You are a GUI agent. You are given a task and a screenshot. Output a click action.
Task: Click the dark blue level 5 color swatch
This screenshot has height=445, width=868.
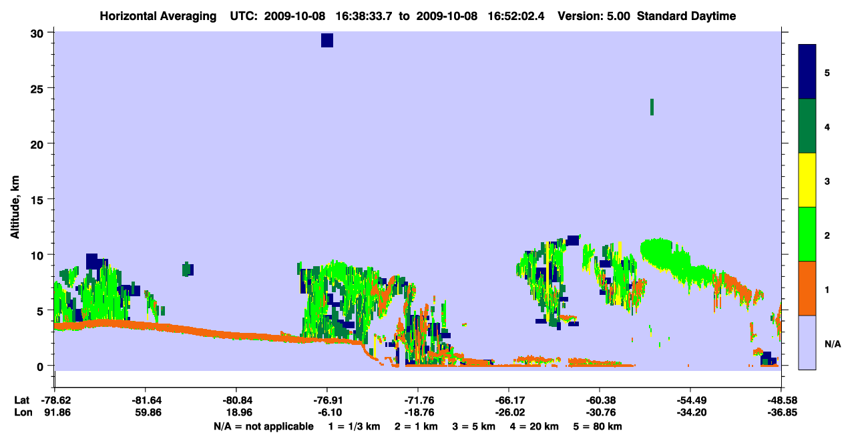click(807, 71)
